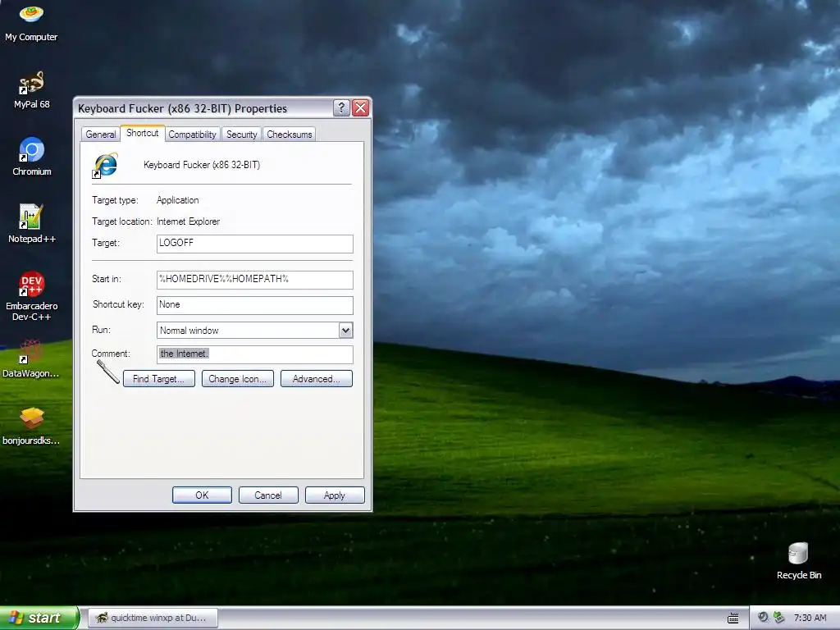Screen dimensions: 840x630
Task: Open the Start menu
Action: coord(39,618)
